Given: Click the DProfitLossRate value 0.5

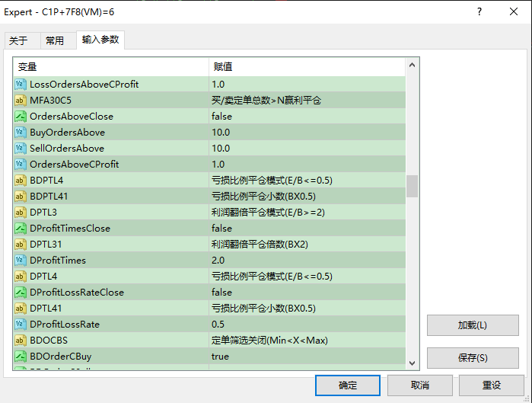Looking at the screenshot, I should [x=218, y=325].
